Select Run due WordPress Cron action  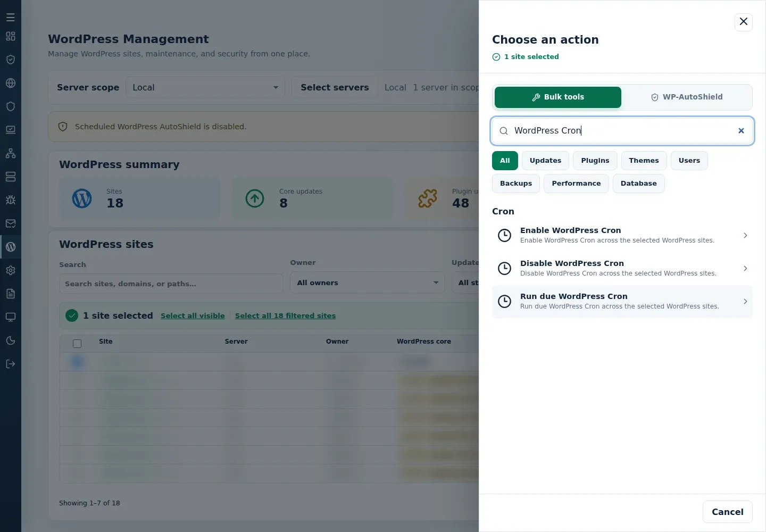(x=622, y=302)
